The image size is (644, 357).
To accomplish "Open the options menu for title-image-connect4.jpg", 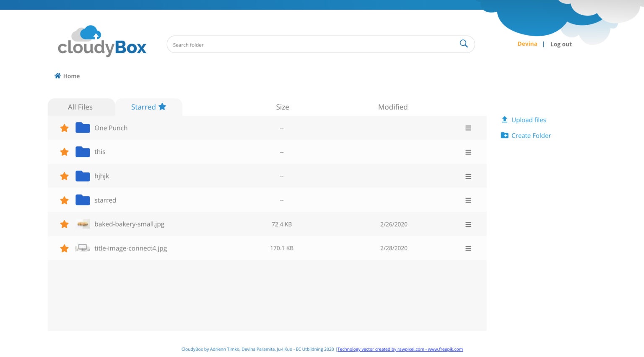I will (468, 248).
